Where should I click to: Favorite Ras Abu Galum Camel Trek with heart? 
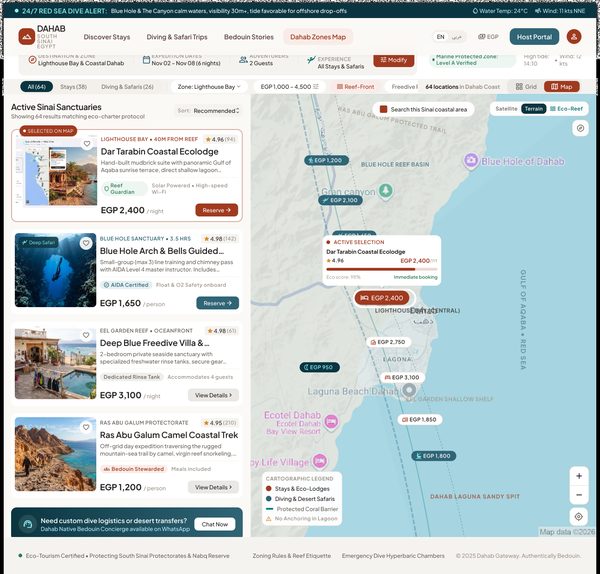click(86, 427)
